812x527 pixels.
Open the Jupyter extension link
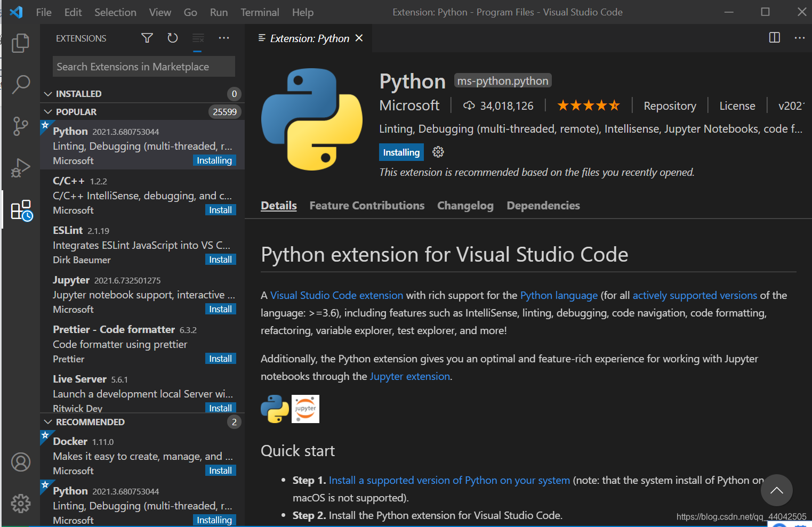point(410,376)
